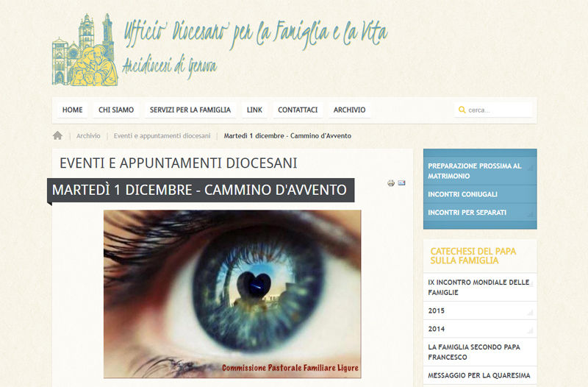
Task: Go to Eventi e appuntamenti diocesani breadcrumb
Action: [162, 136]
